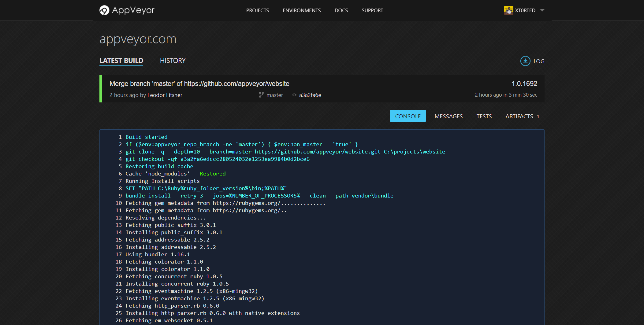
Task: Click 'Installing addressable 2.5.2' line
Action: (x=171, y=247)
